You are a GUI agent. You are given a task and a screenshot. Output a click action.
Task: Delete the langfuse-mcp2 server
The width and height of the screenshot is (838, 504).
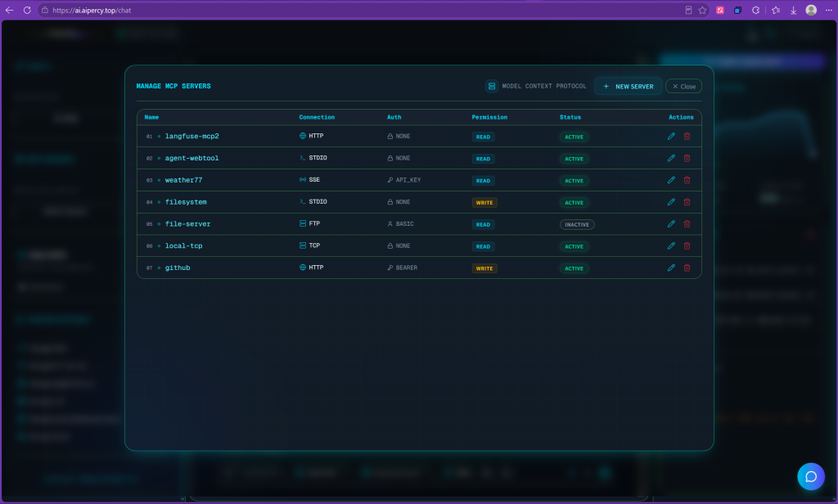coord(687,137)
